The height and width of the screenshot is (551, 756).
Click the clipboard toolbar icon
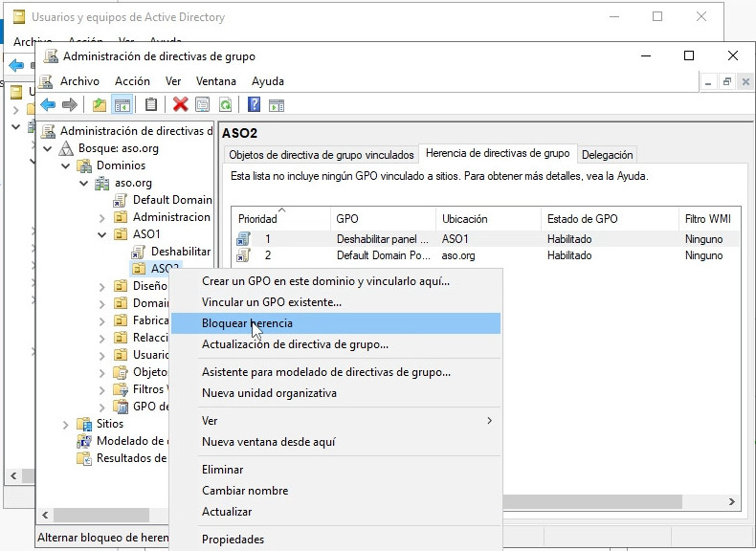(150, 105)
